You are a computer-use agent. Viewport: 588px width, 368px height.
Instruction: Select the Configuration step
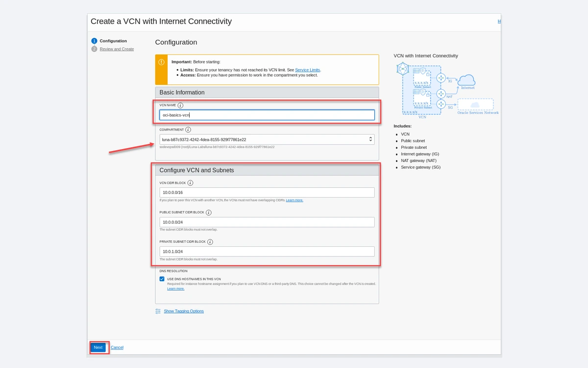(x=113, y=41)
